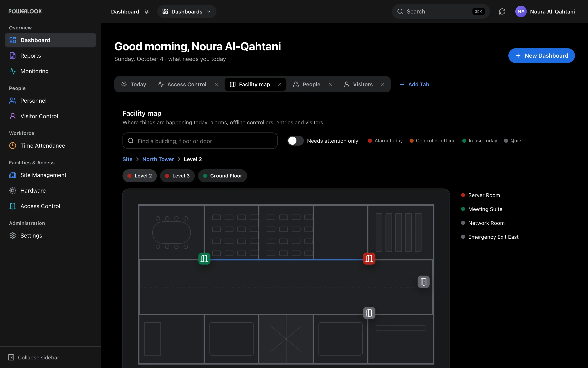Click the red Server Room door marker

point(369,258)
